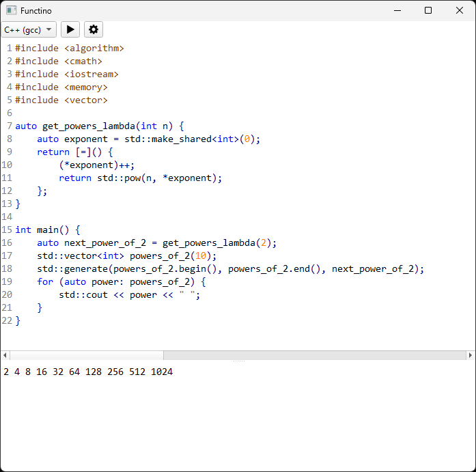Open the C++ (gcc) language dropdown
This screenshot has height=472, width=476.
pyautogui.click(x=29, y=29)
